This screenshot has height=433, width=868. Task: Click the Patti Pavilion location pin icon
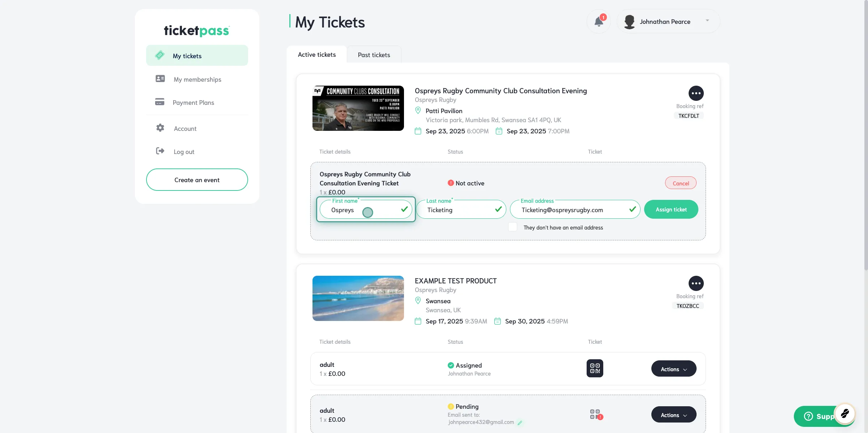pos(418,111)
